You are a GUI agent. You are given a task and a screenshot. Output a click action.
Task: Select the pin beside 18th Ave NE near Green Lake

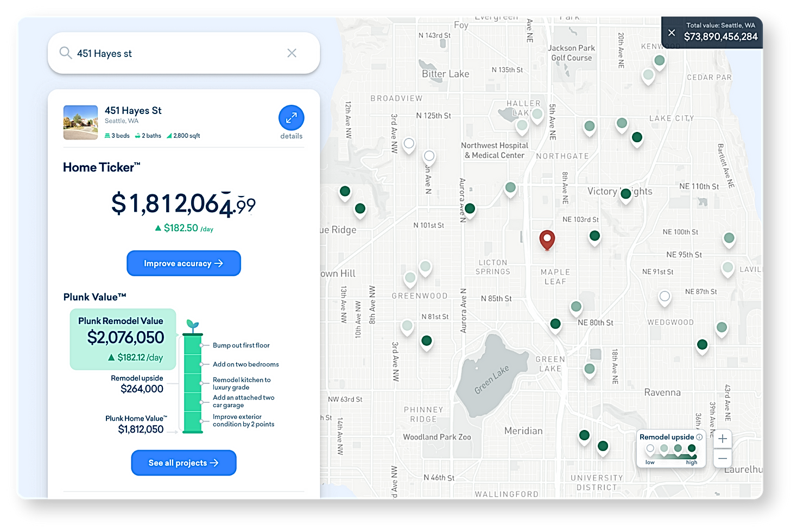coord(590,371)
